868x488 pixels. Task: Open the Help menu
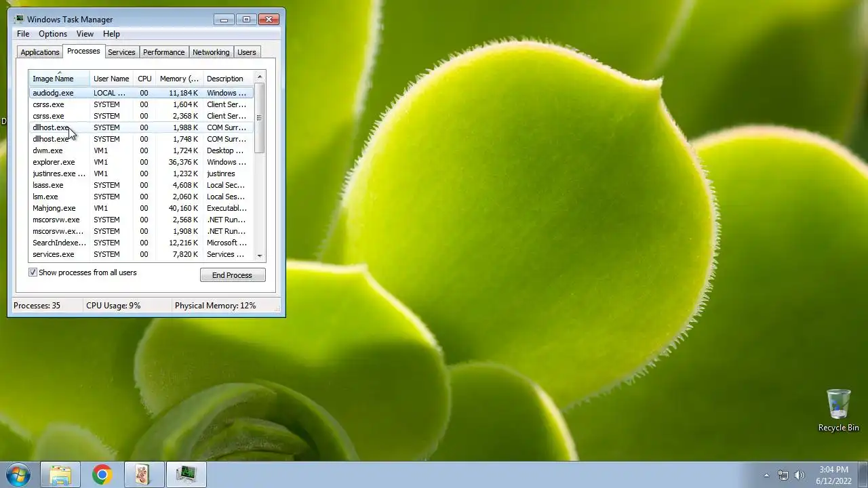pos(111,34)
